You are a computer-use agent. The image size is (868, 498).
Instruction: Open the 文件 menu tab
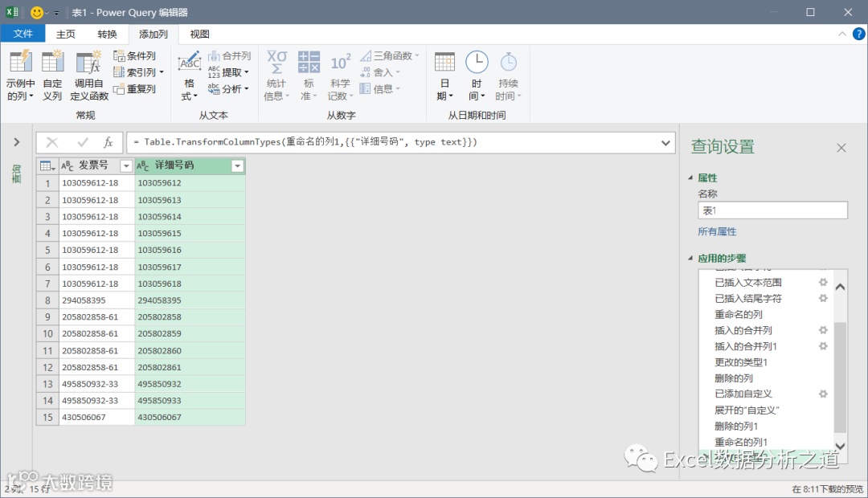(x=23, y=34)
